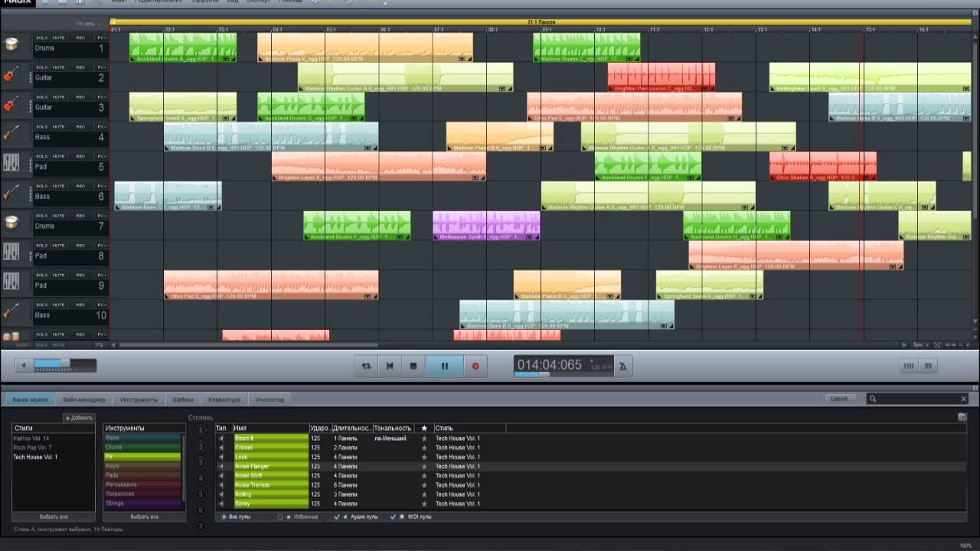980x551 pixels.
Task: Click the Drums track 1 instrument icon
Action: tap(11, 44)
